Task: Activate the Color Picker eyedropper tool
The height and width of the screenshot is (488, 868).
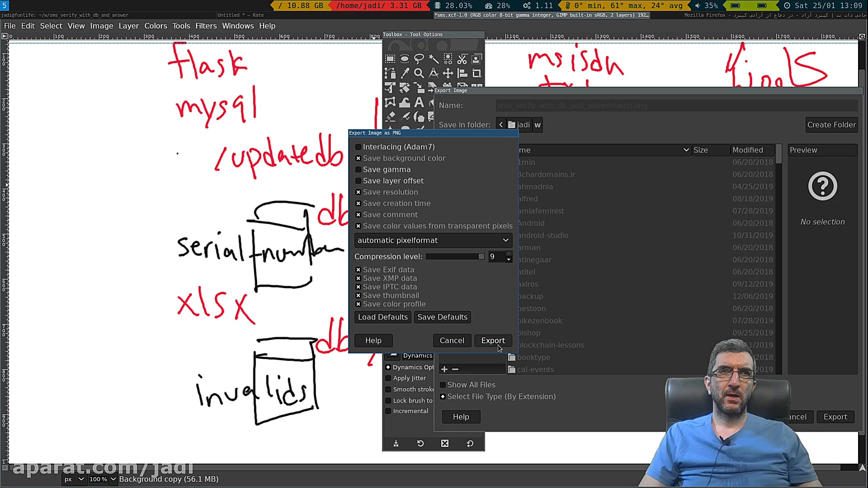Action: [405, 73]
